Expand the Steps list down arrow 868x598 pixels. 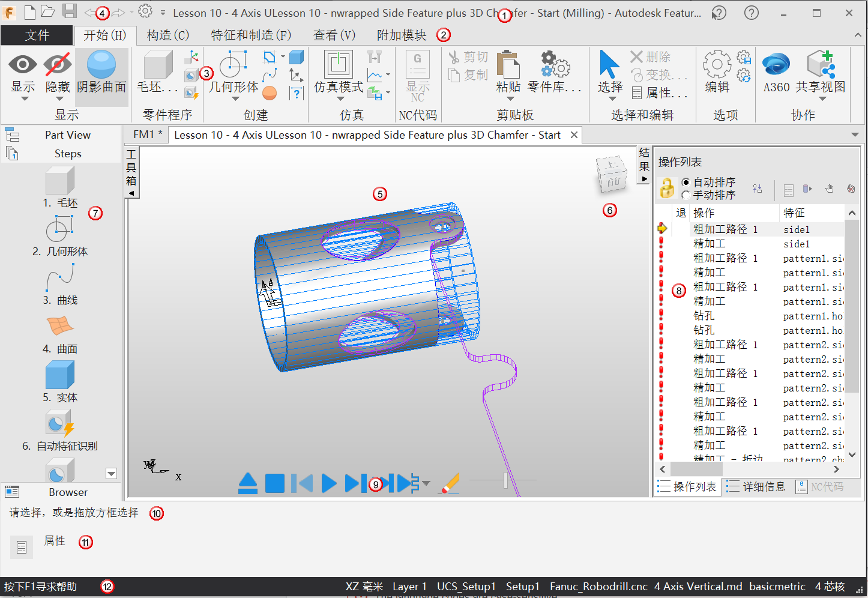[x=111, y=474]
